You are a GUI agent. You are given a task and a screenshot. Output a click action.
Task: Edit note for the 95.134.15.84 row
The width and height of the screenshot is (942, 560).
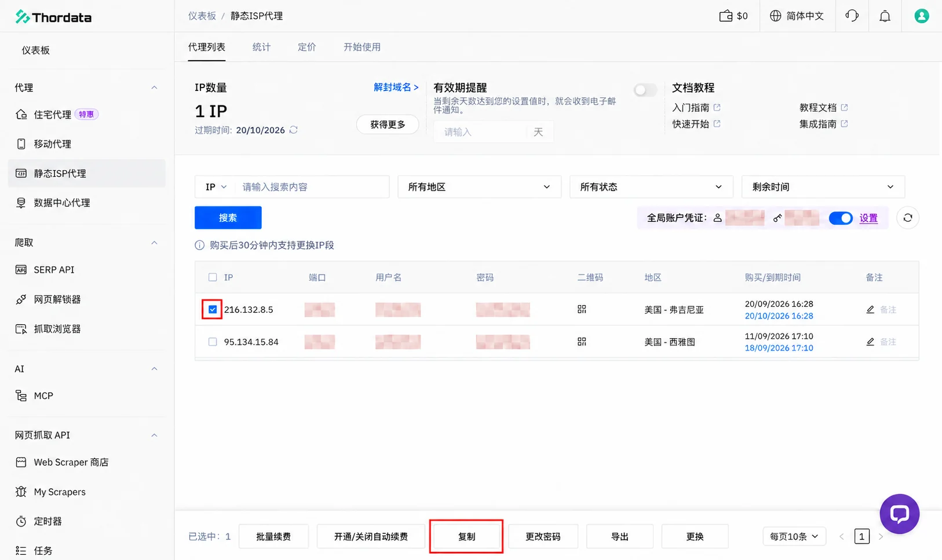tap(870, 342)
